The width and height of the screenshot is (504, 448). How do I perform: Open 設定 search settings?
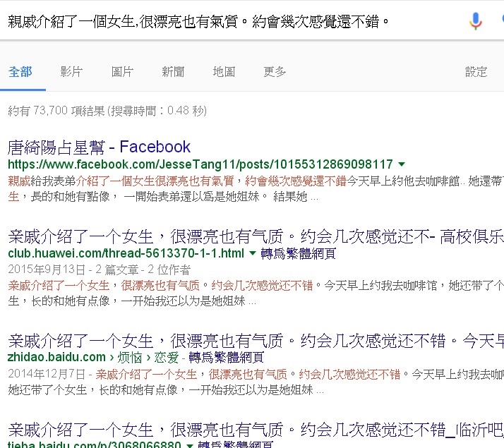pos(476,72)
